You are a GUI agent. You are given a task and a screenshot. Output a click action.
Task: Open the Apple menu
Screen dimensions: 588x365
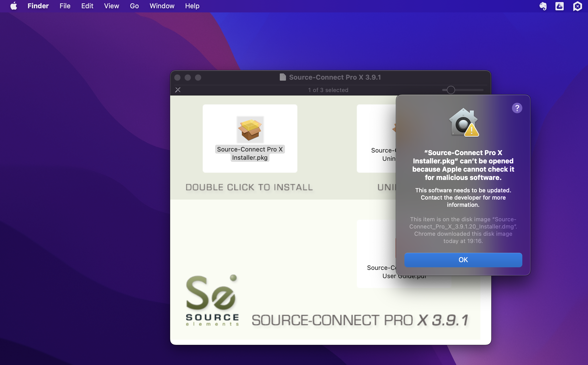14,6
